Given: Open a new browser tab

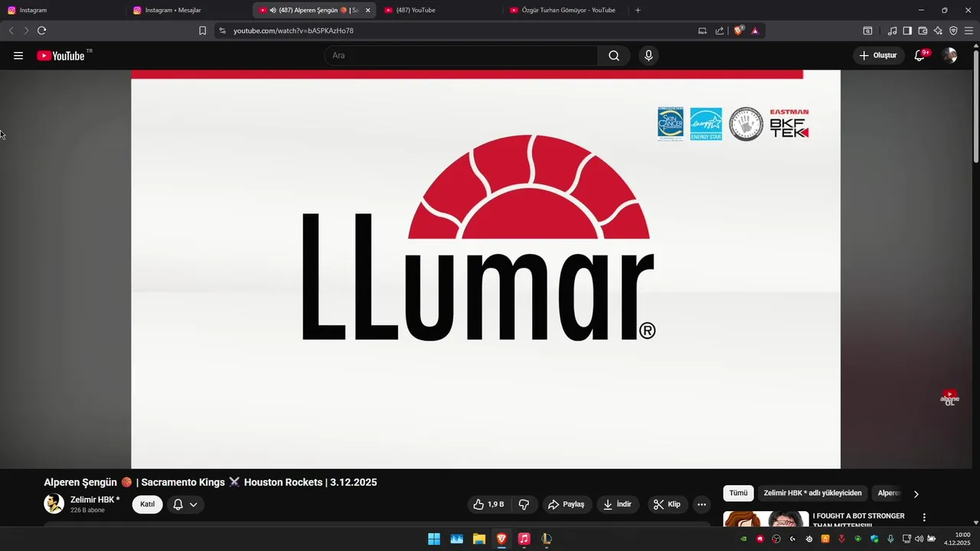Looking at the screenshot, I should pyautogui.click(x=638, y=10).
